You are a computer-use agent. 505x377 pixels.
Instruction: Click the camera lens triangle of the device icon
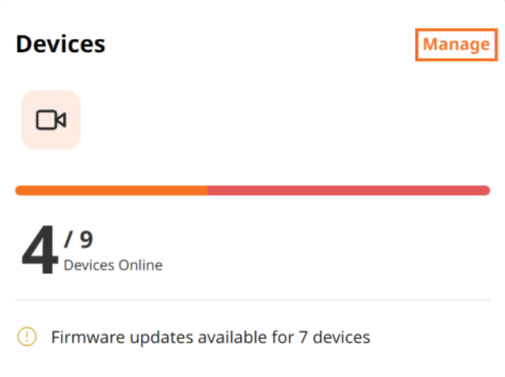pyautogui.click(x=61, y=120)
